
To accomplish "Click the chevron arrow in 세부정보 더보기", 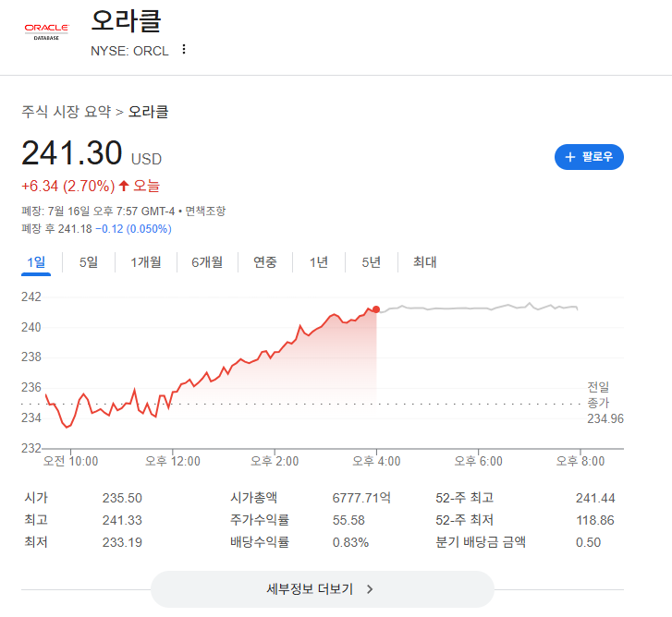I will click(x=370, y=589).
